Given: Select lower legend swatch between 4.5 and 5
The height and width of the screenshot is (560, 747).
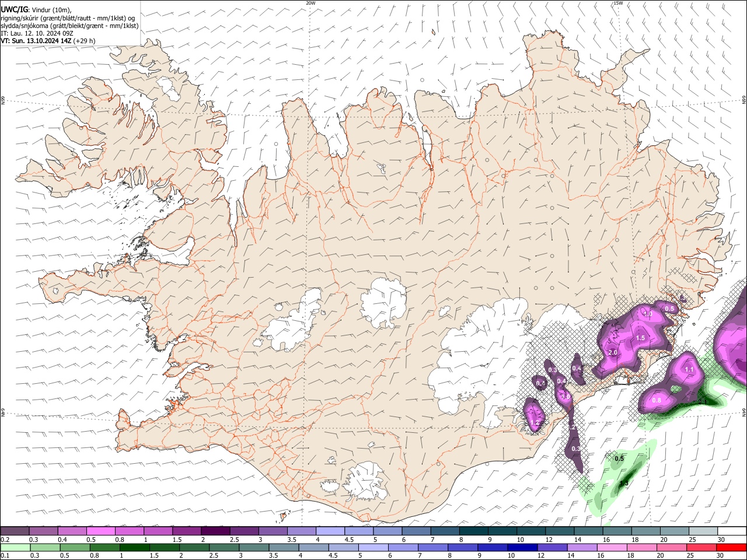Looking at the screenshot, I should pyautogui.click(x=343, y=547).
